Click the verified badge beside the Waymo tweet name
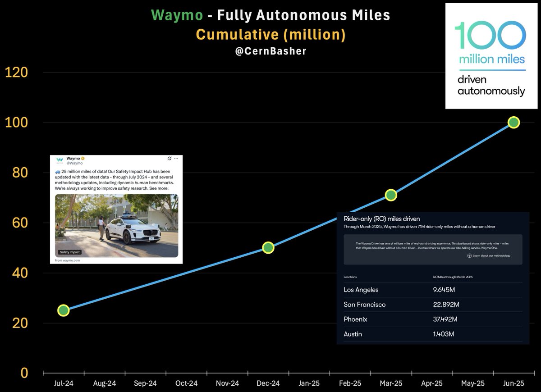The image size is (541, 392). [83, 159]
